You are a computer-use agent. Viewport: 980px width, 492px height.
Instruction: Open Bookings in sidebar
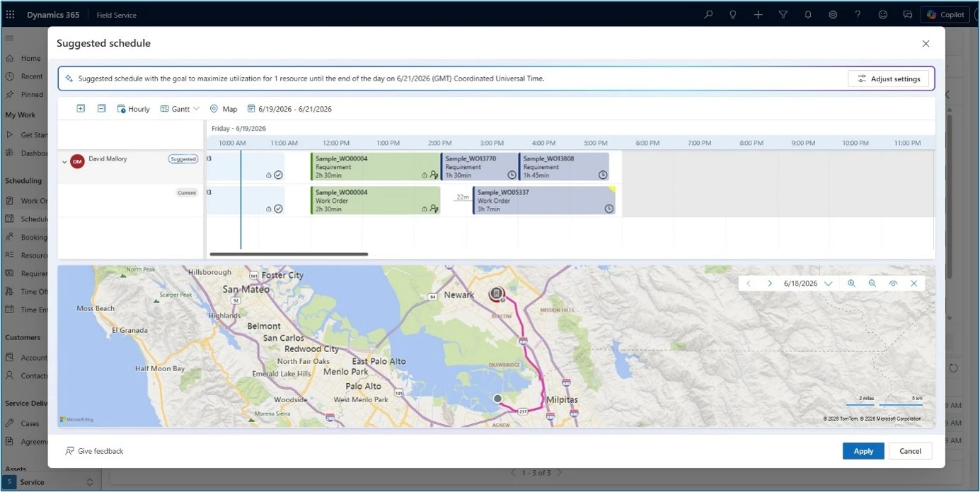25,238
